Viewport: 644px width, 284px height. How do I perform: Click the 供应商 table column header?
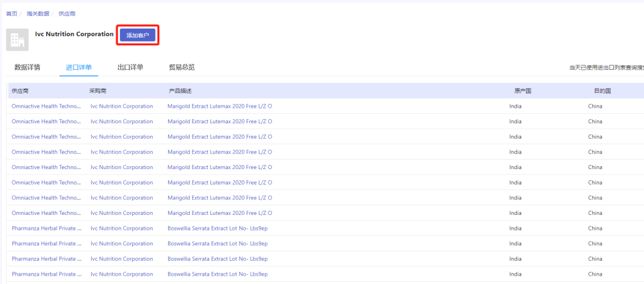click(20, 91)
